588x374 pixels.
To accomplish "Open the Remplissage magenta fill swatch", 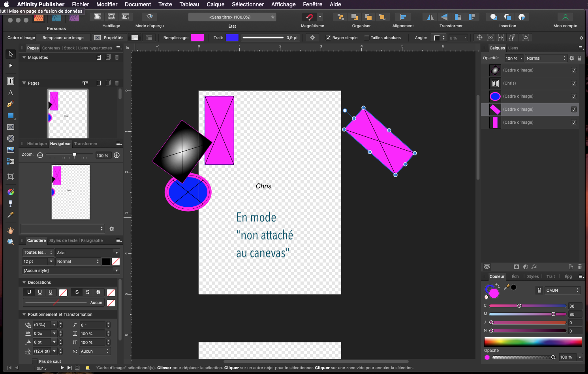I will click(x=197, y=38).
